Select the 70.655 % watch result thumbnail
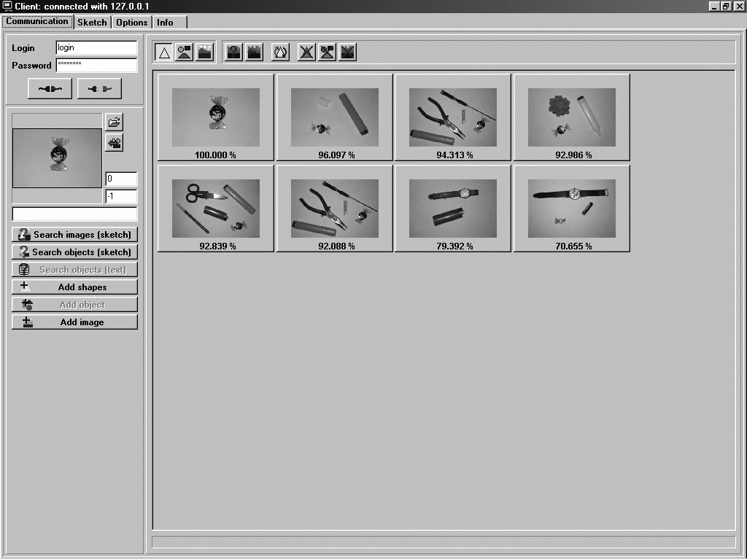747x560 pixels. (572, 208)
